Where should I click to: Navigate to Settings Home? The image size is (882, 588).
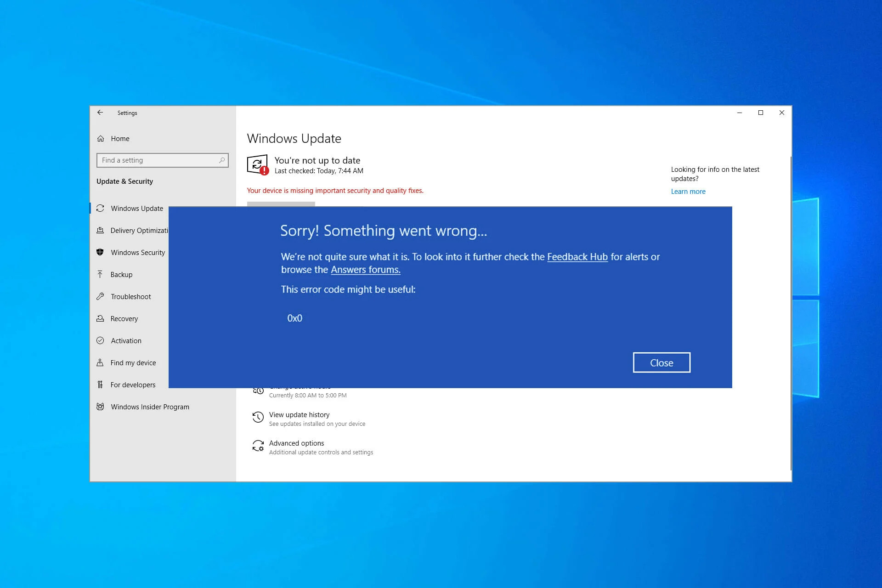coord(120,138)
